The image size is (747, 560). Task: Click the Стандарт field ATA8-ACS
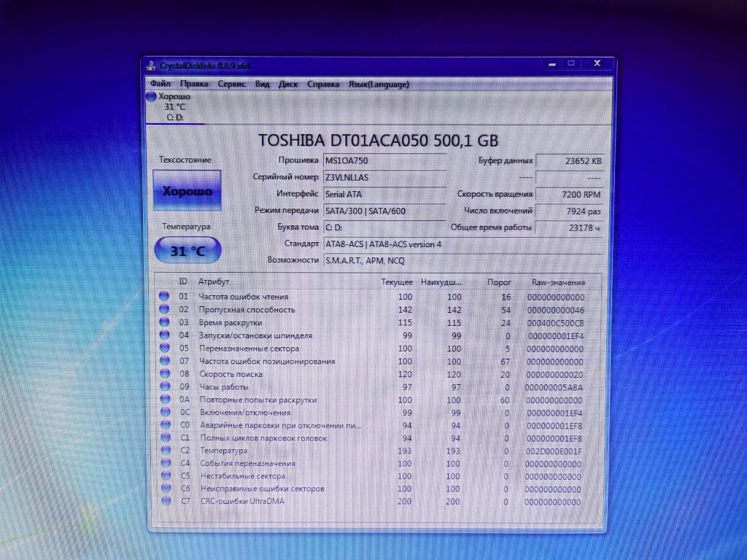pos(462,244)
